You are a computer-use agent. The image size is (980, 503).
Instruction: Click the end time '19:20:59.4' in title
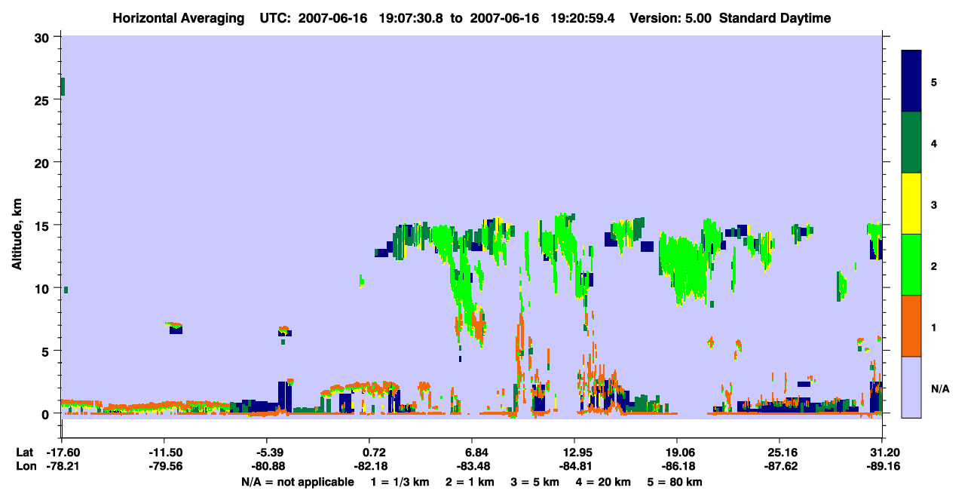(583, 18)
